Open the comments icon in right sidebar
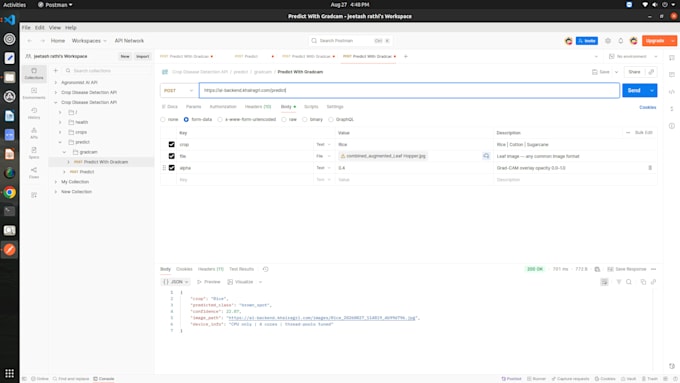 click(672, 74)
